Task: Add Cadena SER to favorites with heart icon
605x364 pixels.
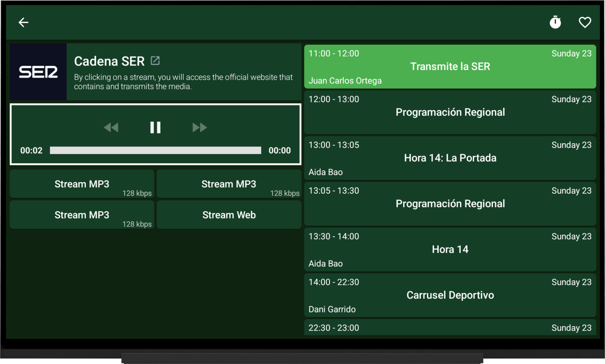Action: pos(585,22)
